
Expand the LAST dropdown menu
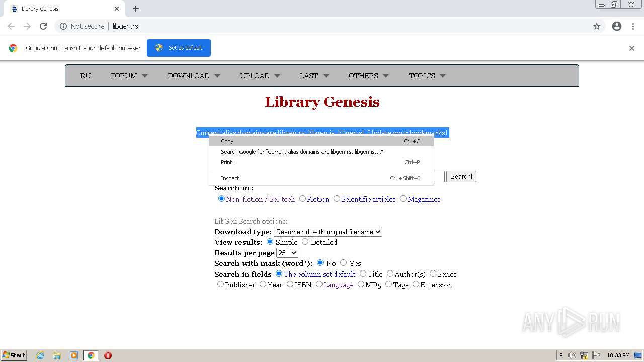314,76
